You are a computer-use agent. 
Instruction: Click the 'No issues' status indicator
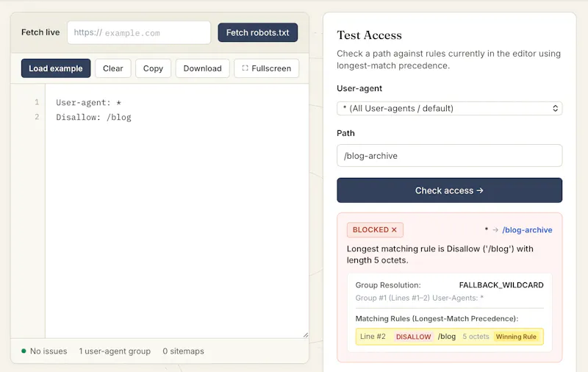click(44, 351)
